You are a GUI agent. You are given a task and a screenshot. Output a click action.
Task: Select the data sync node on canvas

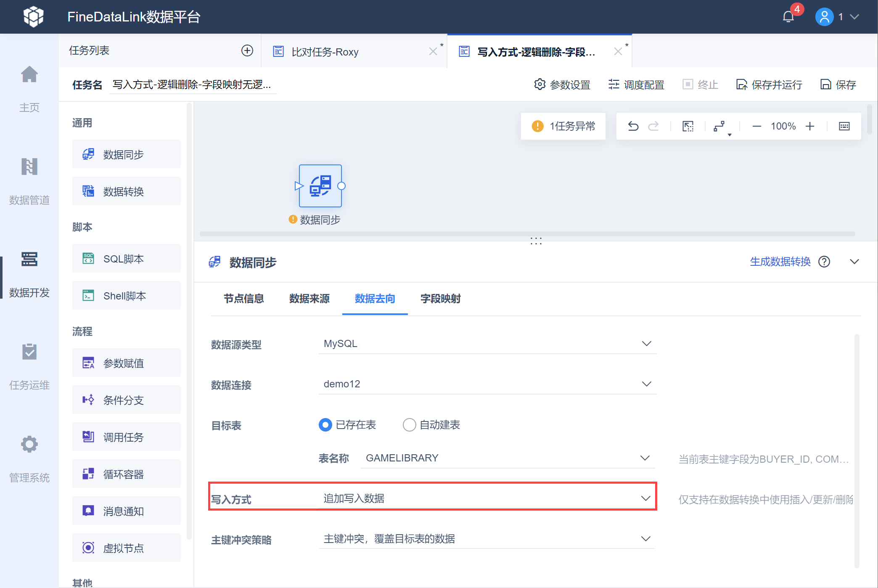(x=320, y=186)
